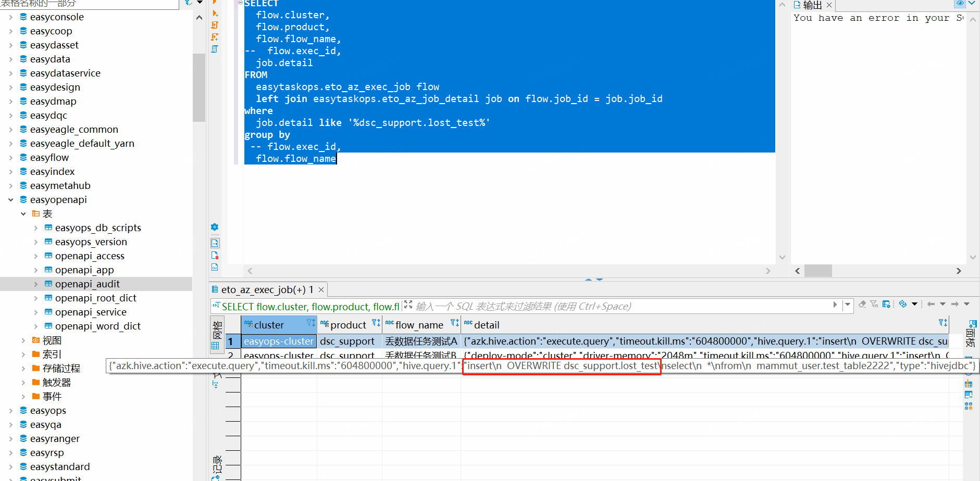Open custom filter settings funnel icon

coord(874,304)
